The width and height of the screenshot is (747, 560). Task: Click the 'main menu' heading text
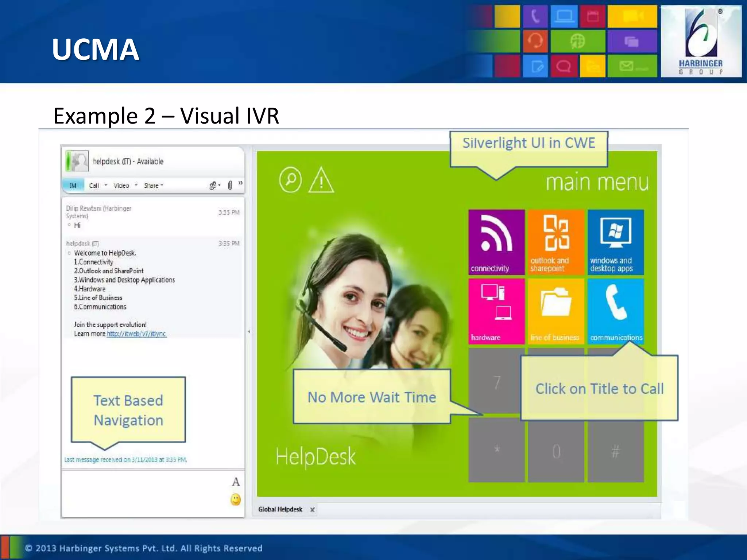point(597,182)
